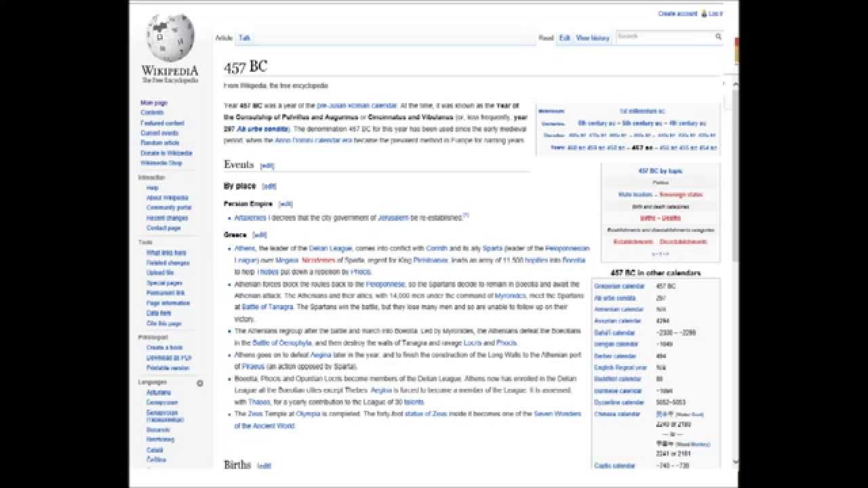Open Current events link
Viewport: 868px width, 488px height.
pyautogui.click(x=159, y=133)
